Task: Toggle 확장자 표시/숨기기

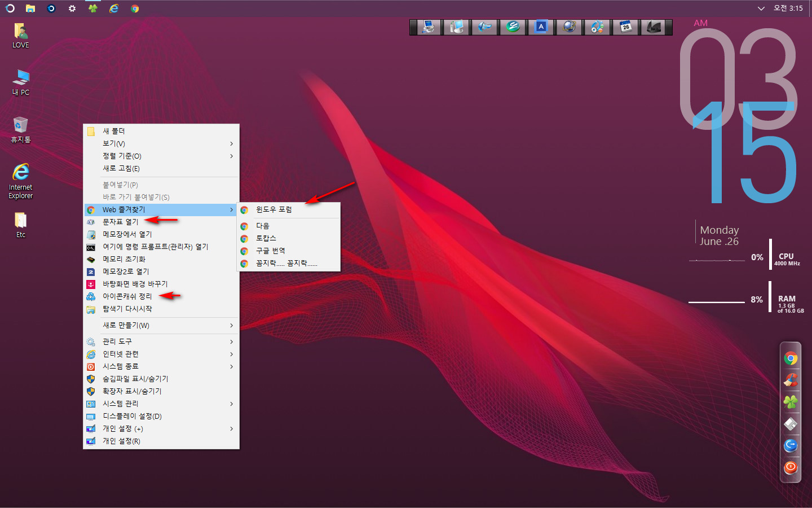Action: click(x=161, y=391)
